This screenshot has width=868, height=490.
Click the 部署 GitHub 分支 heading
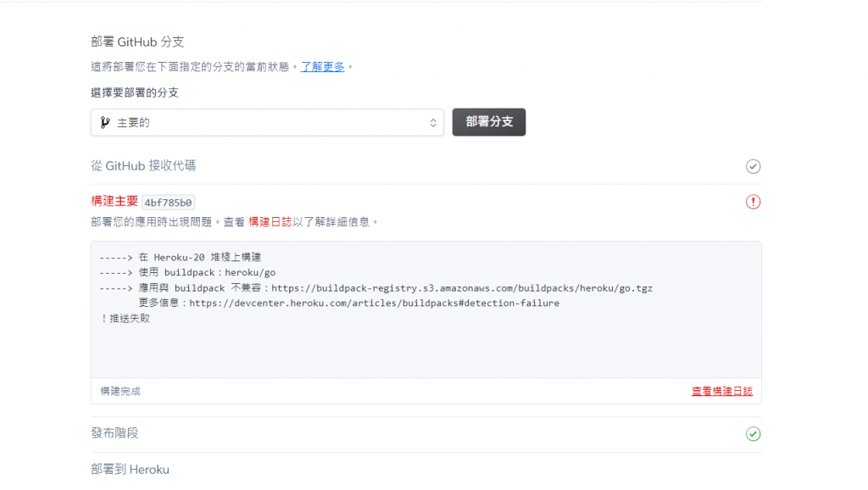click(137, 42)
